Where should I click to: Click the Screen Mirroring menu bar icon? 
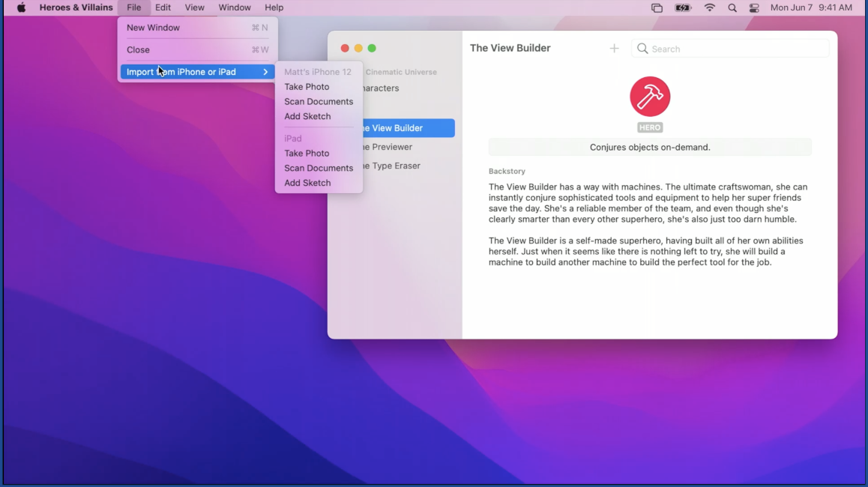coord(657,7)
